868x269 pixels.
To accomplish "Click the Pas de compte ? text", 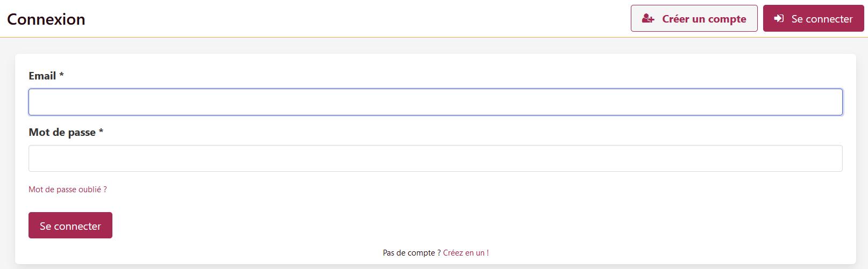I will tap(412, 253).
